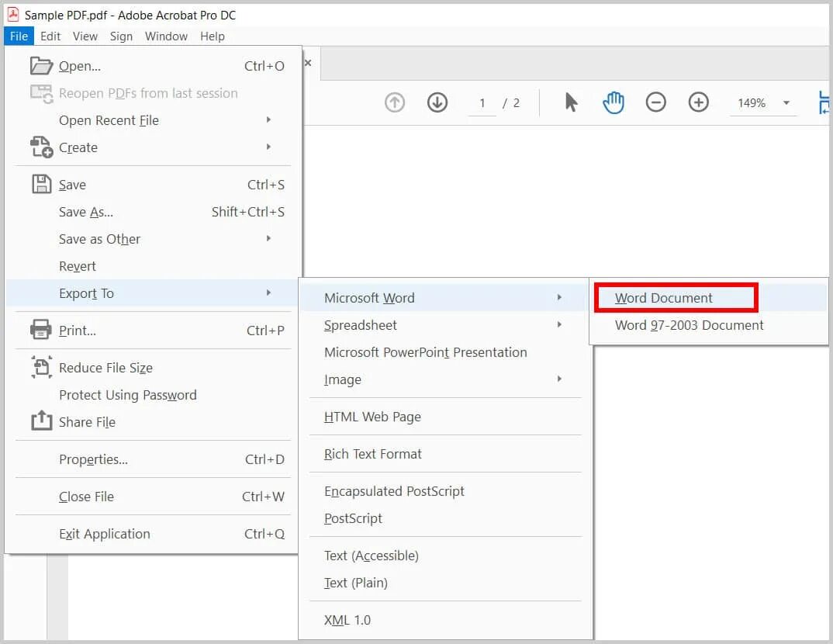The image size is (833, 644).
Task: Open the Sign menu
Action: coord(121,36)
